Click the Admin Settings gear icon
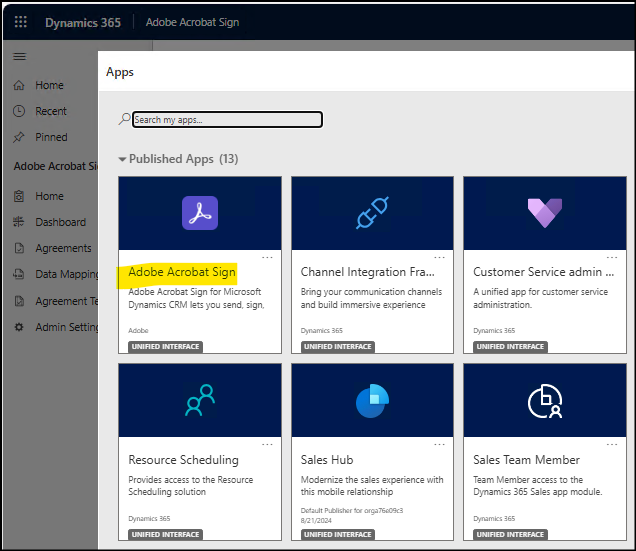636x551 pixels. click(19, 327)
